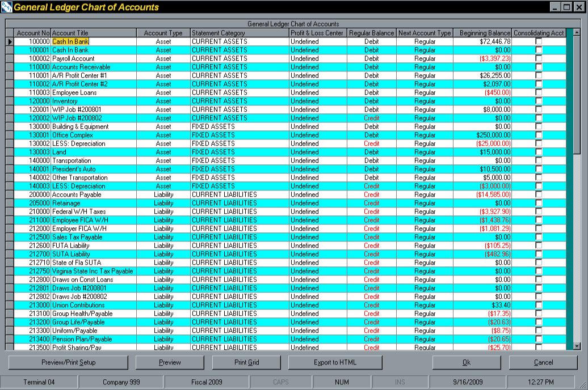Click the Account No column header

coord(32,33)
